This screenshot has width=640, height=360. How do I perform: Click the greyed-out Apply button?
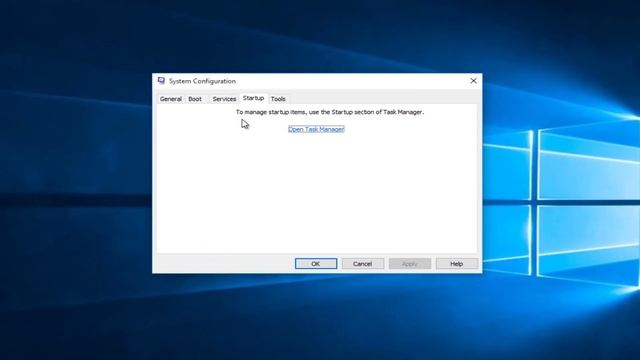coord(409,264)
